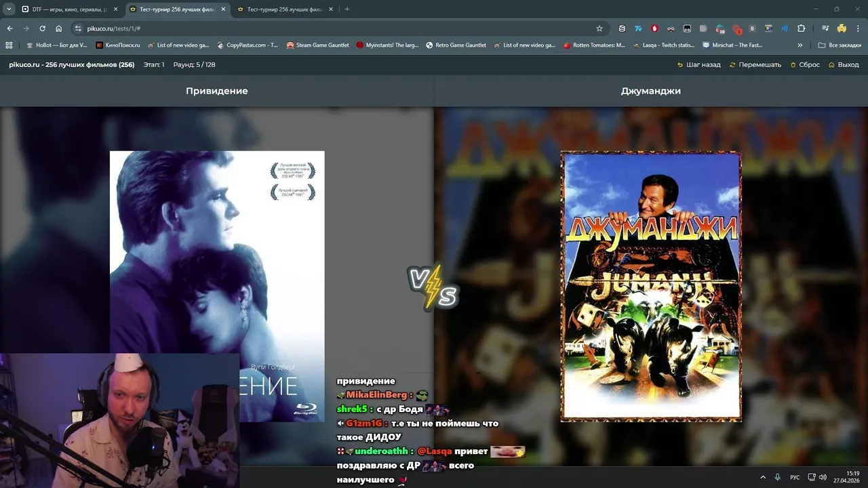Switch the РУС input language

(795, 477)
